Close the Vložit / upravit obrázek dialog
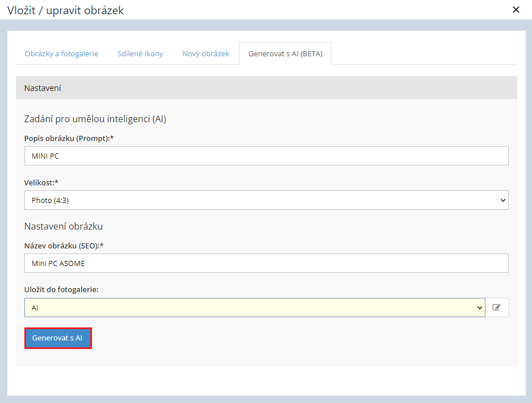 [x=516, y=10]
